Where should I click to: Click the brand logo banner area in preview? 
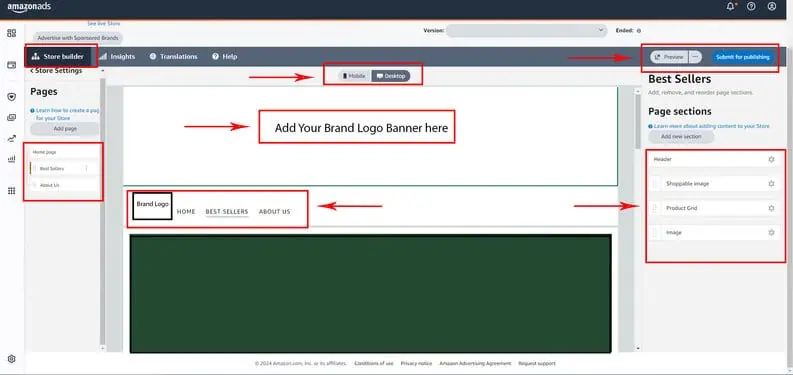pos(370,136)
